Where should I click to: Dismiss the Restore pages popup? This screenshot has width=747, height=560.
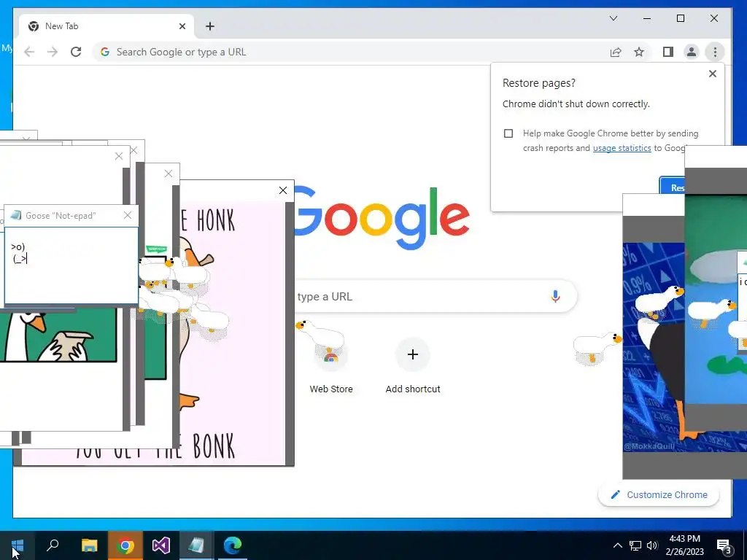(x=712, y=74)
